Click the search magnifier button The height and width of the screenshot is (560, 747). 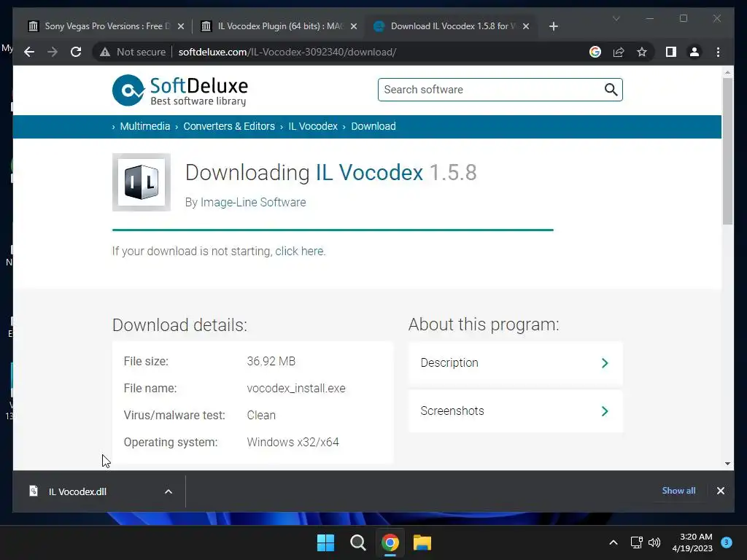pos(611,90)
